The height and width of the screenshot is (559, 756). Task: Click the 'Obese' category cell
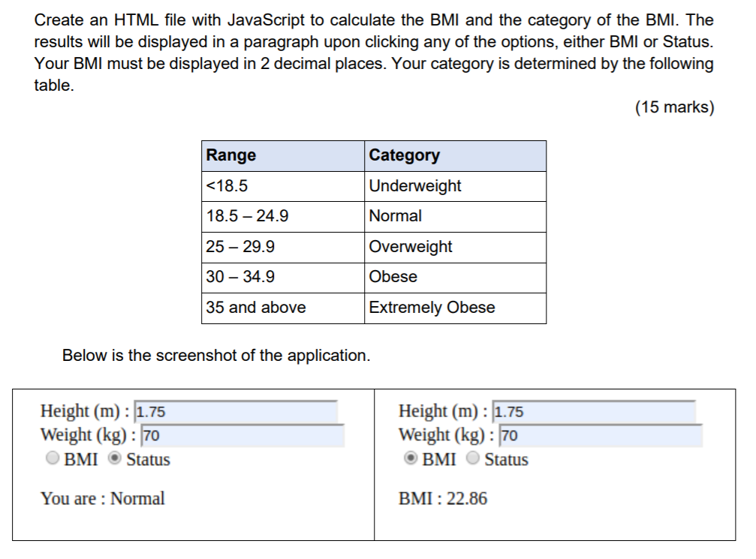[x=391, y=277]
